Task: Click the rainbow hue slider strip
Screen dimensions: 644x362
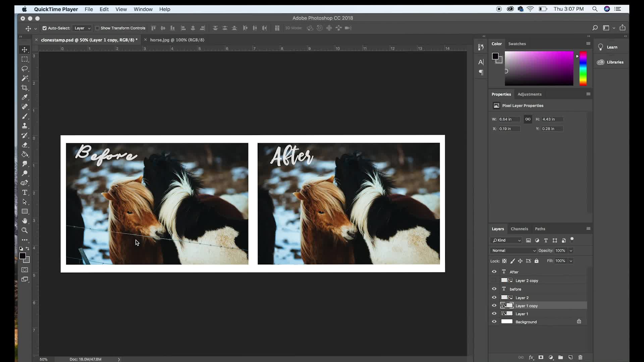Action: (583, 68)
